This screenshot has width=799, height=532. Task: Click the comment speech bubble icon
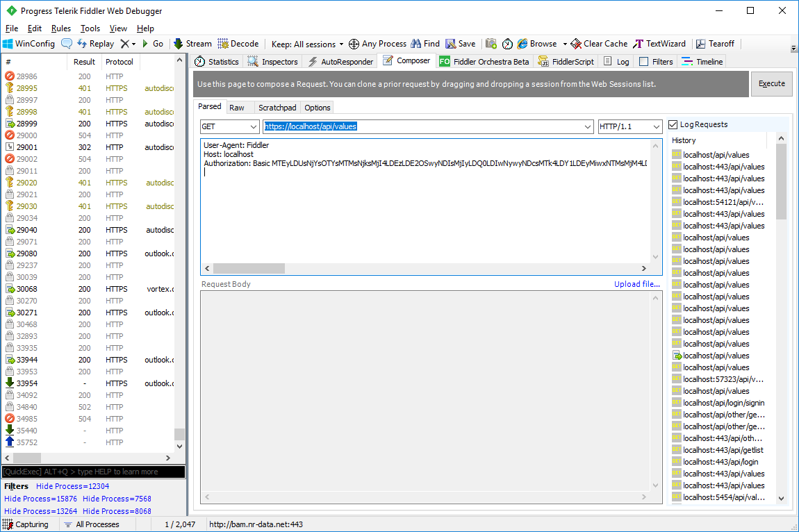[67, 44]
